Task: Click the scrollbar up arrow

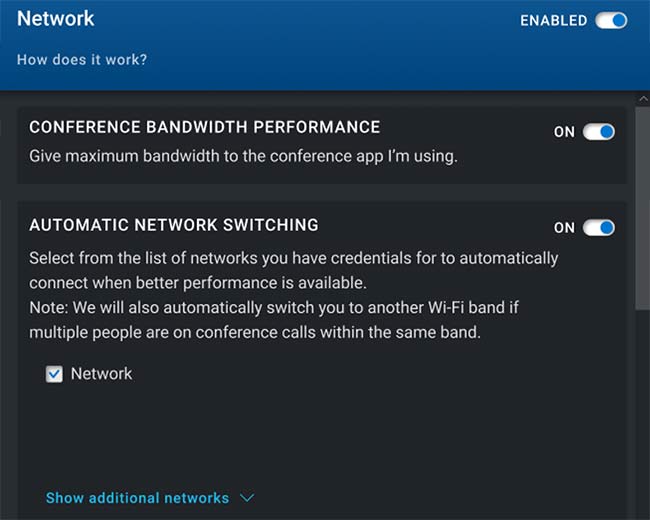Action: tap(643, 99)
